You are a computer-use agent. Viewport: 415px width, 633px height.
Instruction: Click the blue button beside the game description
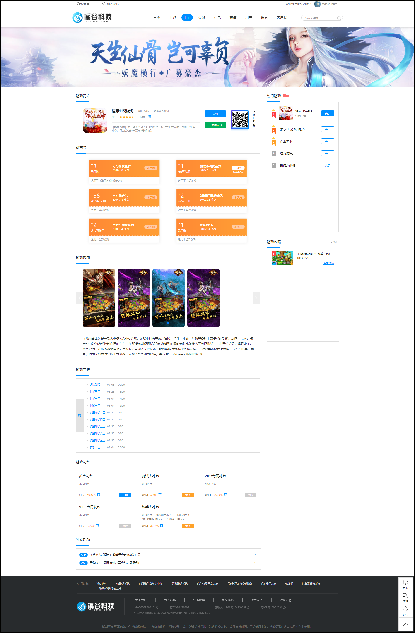coord(215,114)
